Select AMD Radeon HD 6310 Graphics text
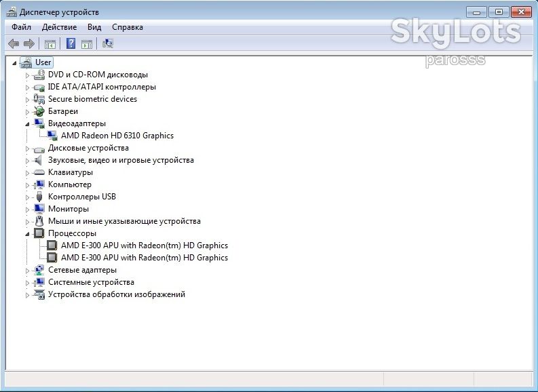This screenshot has height=392, width=538. point(117,136)
